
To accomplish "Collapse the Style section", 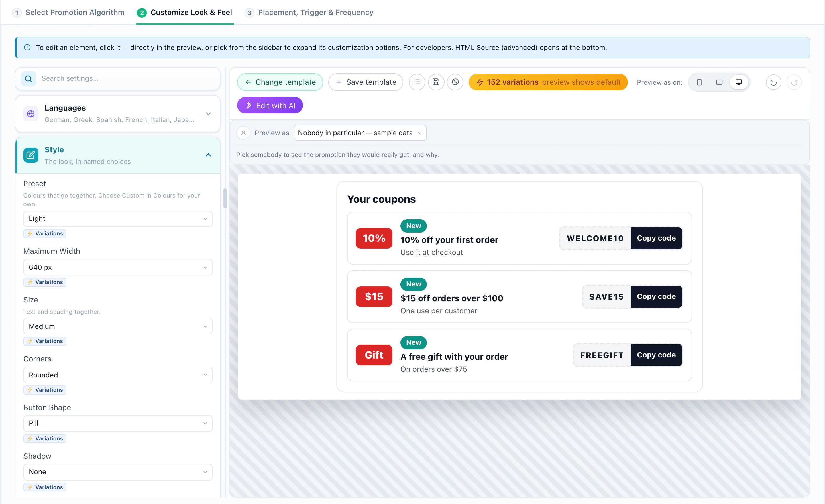I will click(118, 155).
